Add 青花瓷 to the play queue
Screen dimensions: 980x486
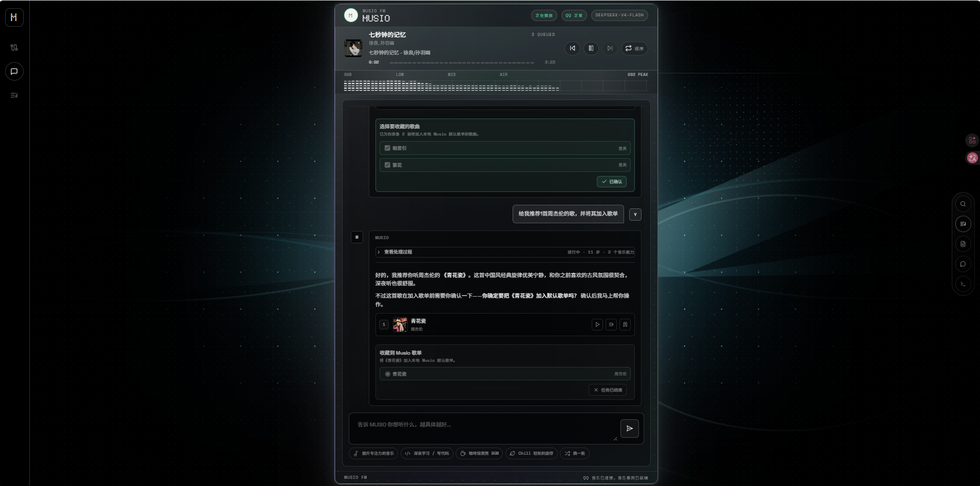[611, 324]
